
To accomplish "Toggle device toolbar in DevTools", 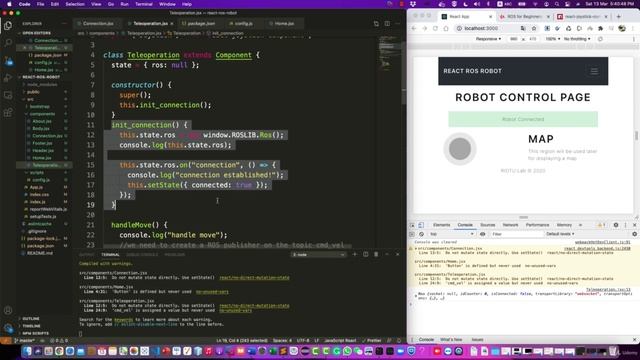I will click(421, 225).
